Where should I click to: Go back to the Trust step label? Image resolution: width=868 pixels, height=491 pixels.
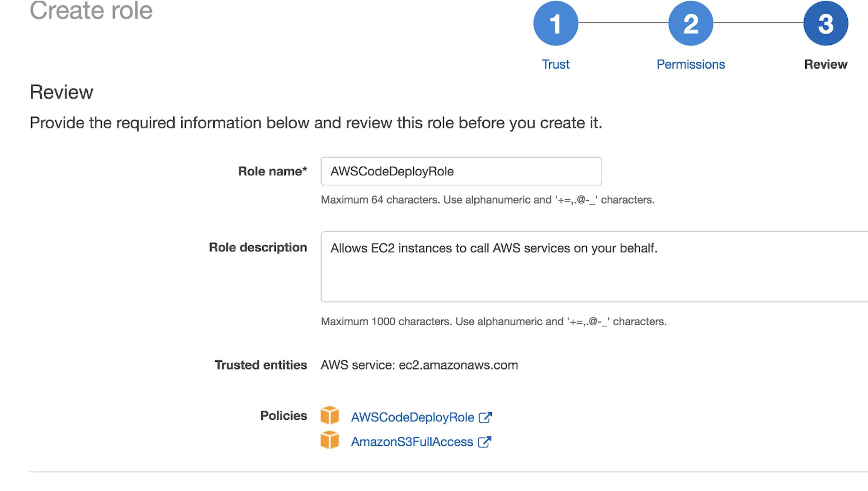click(x=556, y=65)
